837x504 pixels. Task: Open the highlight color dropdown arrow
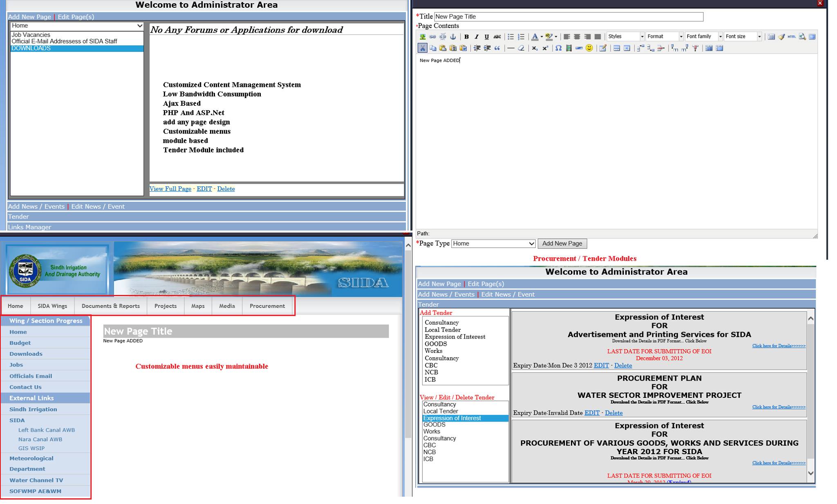point(556,37)
